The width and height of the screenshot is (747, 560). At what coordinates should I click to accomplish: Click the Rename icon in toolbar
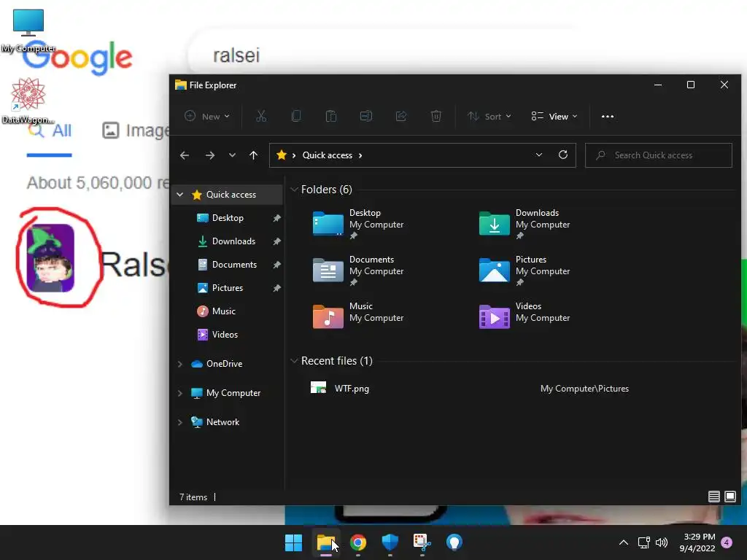[366, 116]
